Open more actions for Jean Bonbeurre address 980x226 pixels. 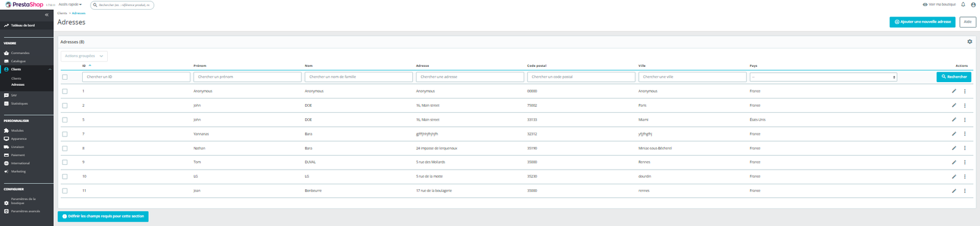point(965,190)
